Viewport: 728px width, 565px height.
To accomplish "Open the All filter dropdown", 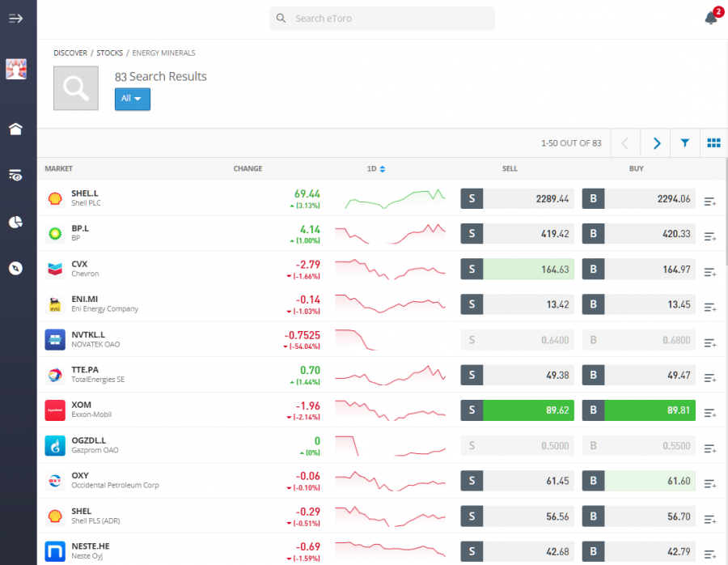I will click(x=133, y=99).
